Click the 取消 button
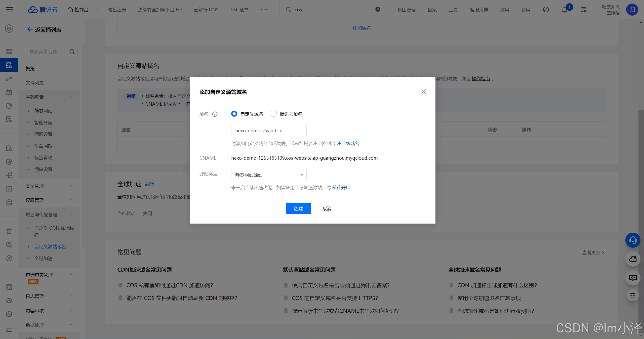644x339 pixels. [x=327, y=208]
